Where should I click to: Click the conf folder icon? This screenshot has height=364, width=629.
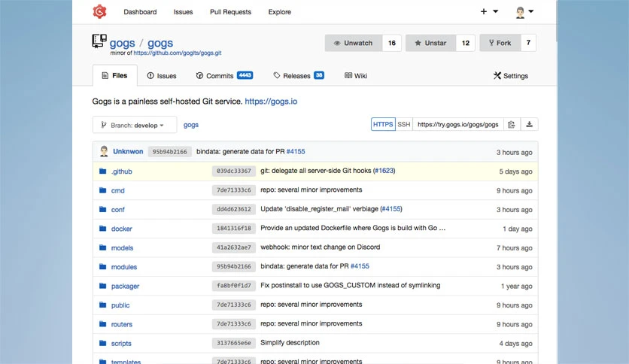point(102,209)
